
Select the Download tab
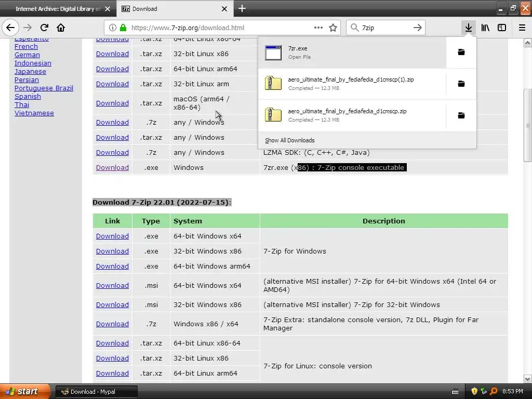pos(175,9)
